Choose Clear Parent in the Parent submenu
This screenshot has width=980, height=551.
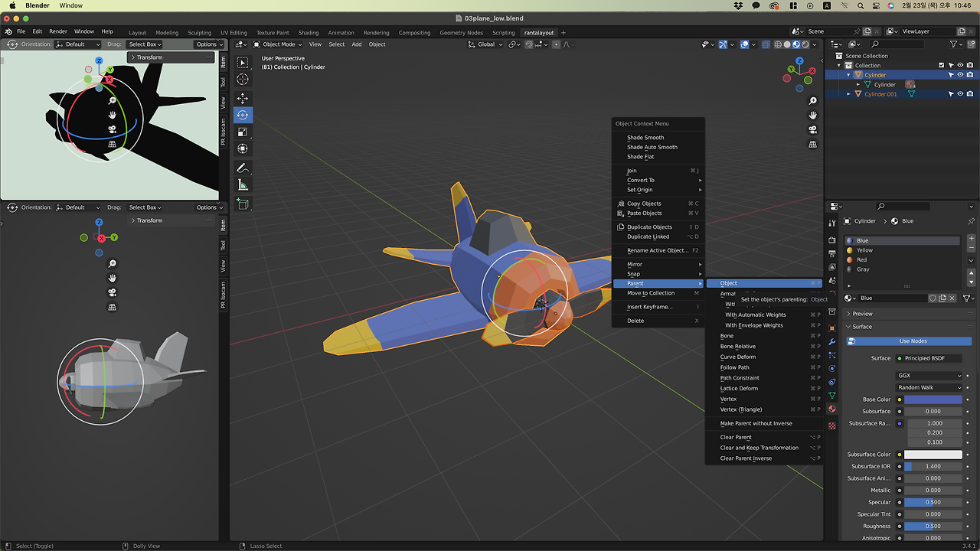point(736,437)
